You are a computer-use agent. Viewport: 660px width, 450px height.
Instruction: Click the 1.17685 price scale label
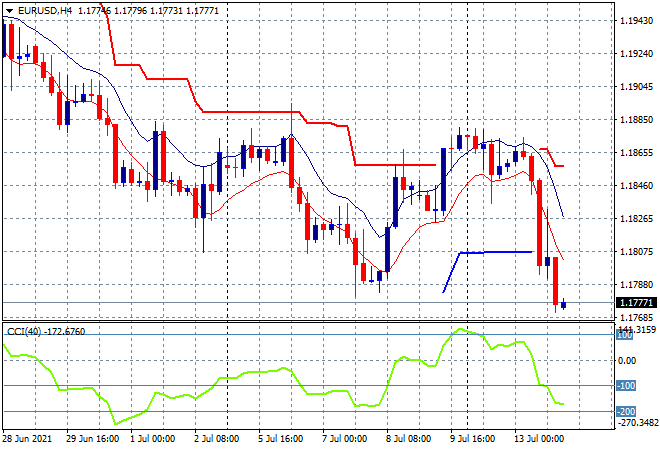[637, 317]
